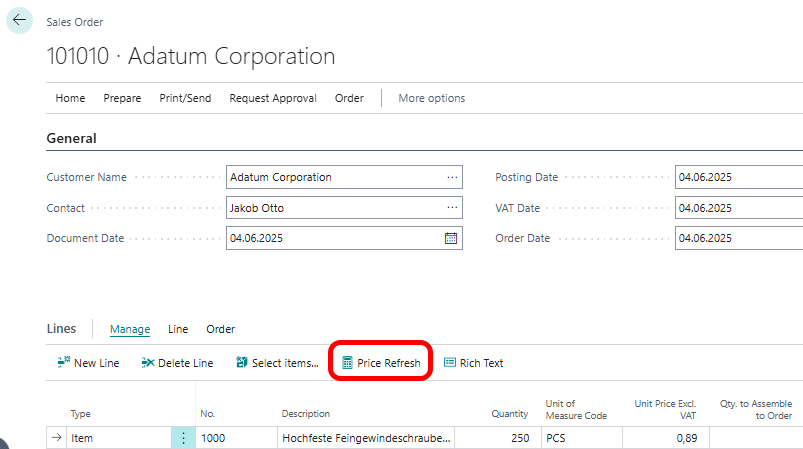Open Contact lookup ellipsis
The image size is (803, 449).
pos(452,208)
